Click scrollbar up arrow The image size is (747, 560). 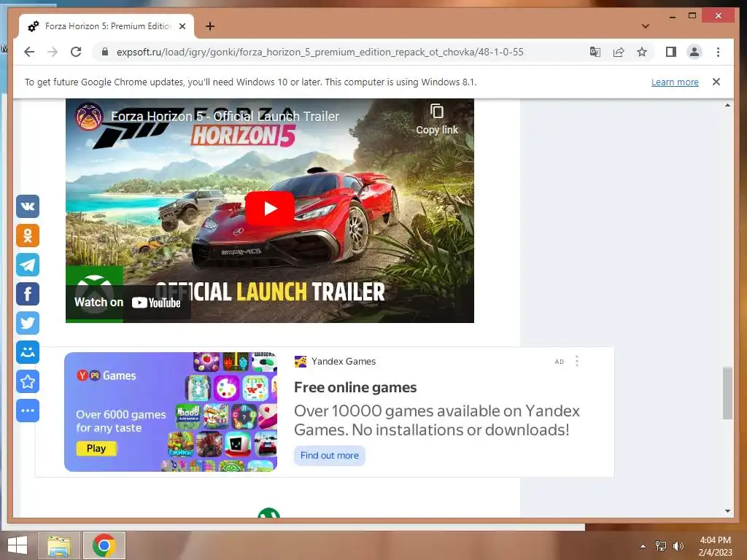click(x=727, y=105)
